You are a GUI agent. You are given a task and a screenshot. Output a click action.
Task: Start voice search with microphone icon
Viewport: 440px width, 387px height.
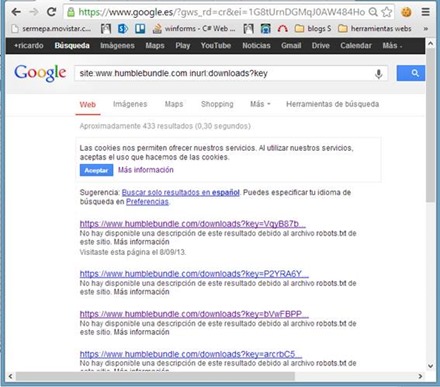point(378,73)
